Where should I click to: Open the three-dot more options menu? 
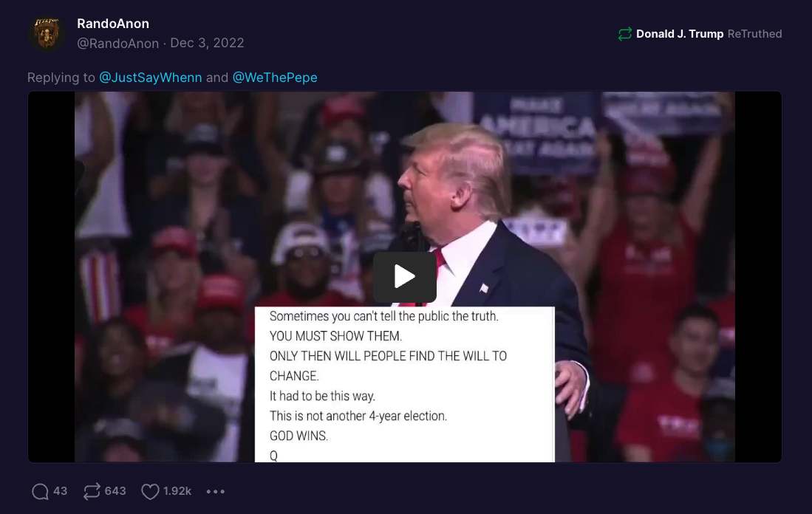click(216, 491)
